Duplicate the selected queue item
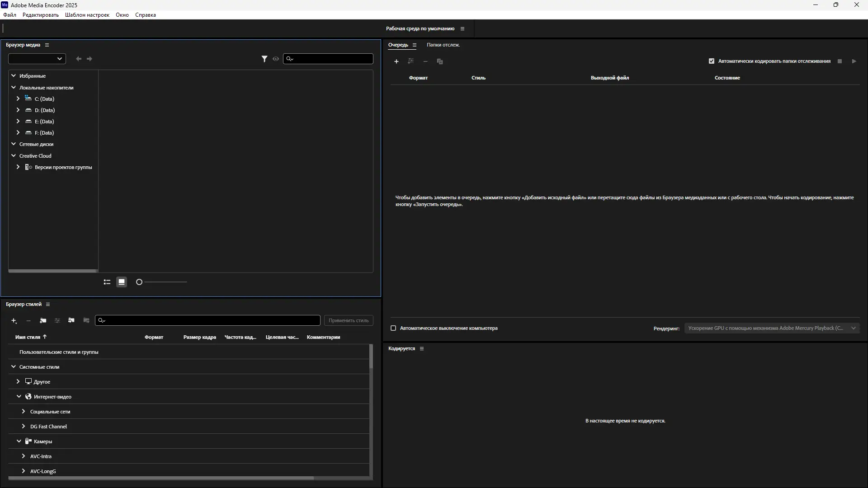 pos(439,61)
